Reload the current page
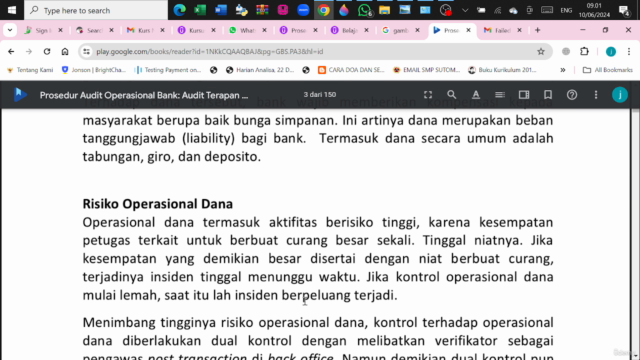Screen dimensions: 640x360 pyautogui.click(x=47, y=51)
